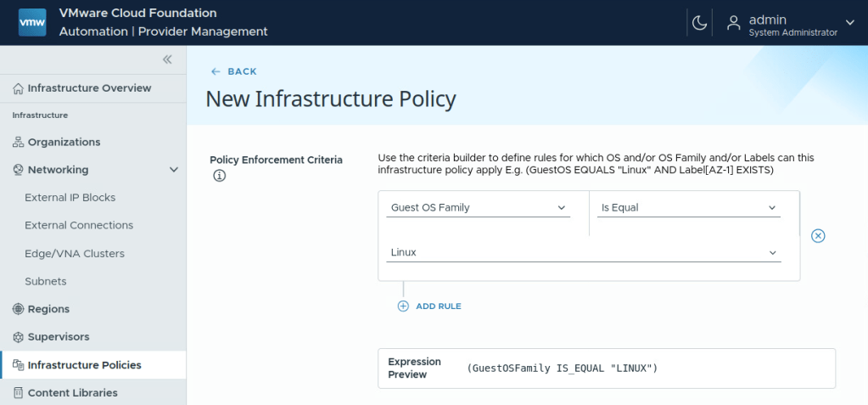Image resolution: width=868 pixels, height=405 pixels.
Task: Open the Guest OS Family dropdown
Action: point(479,208)
